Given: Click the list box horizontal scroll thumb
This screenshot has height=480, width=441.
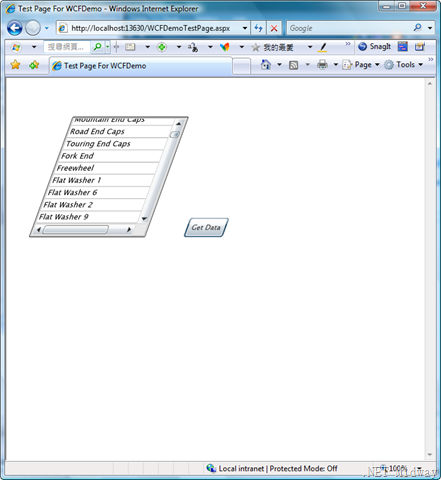Looking at the screenshot, I should [76, 229].
